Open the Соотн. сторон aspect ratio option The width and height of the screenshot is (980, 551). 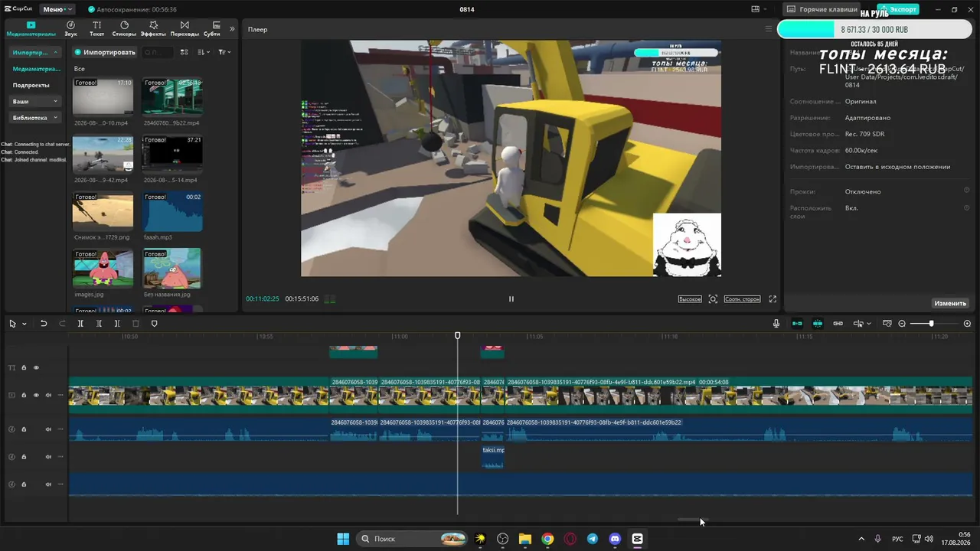pos(742,299)
